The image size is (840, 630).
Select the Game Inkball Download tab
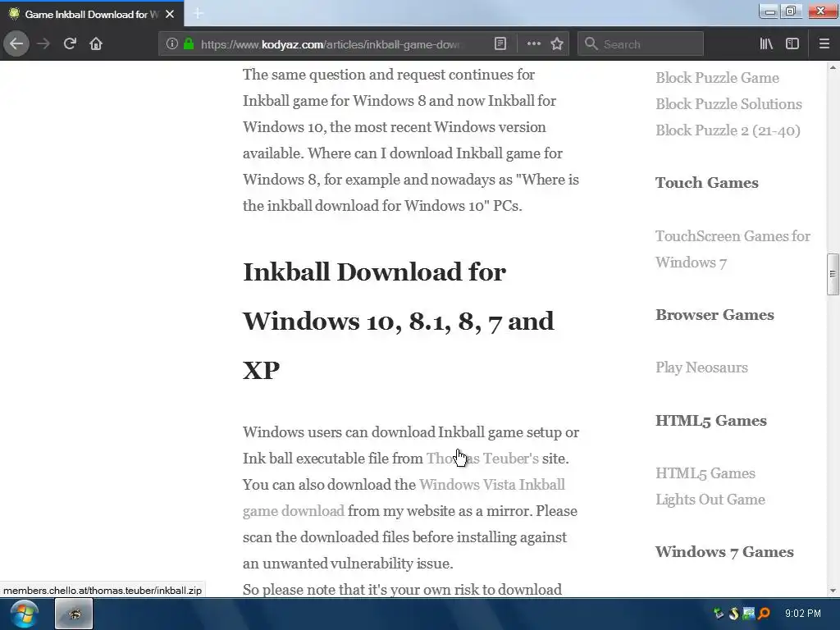click(x=92, y=14)
